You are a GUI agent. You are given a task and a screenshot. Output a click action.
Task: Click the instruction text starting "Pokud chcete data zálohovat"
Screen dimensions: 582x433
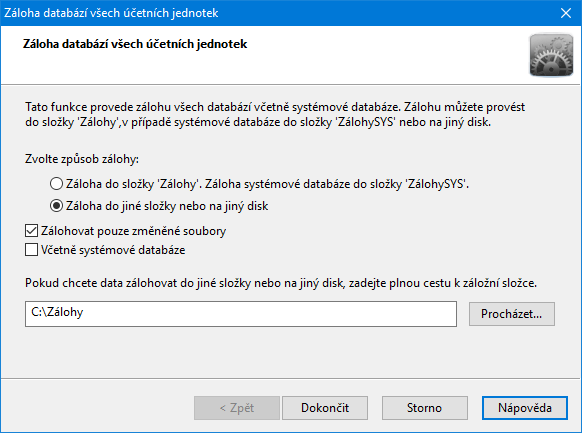coord(281,283)
